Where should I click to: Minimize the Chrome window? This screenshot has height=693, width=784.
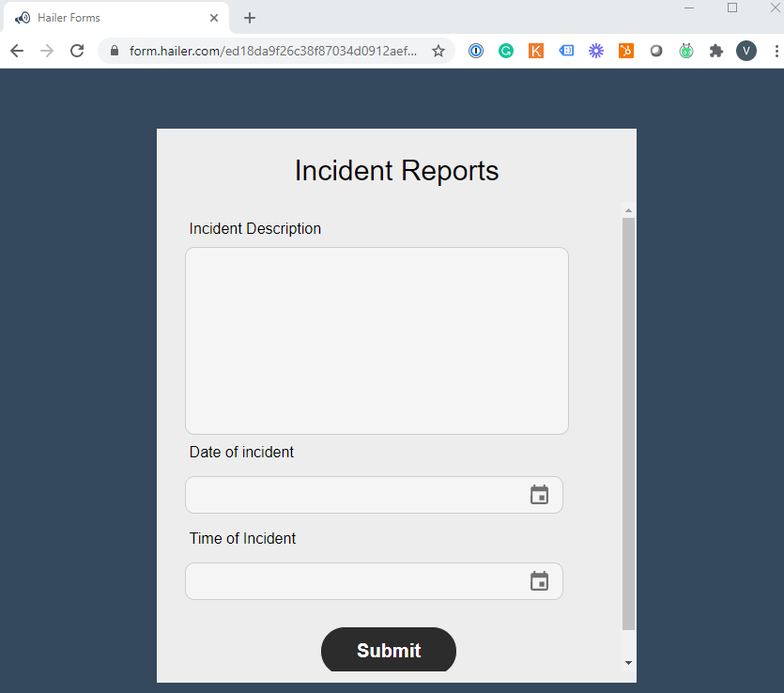coord(689,8)
